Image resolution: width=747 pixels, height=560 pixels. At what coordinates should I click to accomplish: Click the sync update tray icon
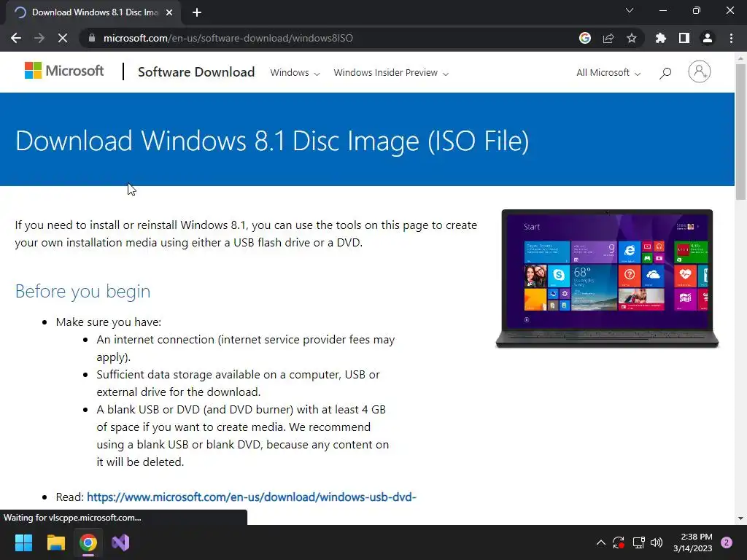(619, 542)
